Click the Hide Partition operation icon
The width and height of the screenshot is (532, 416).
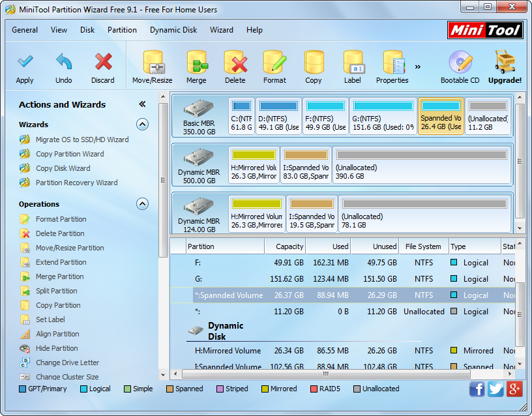click(24, 348)
